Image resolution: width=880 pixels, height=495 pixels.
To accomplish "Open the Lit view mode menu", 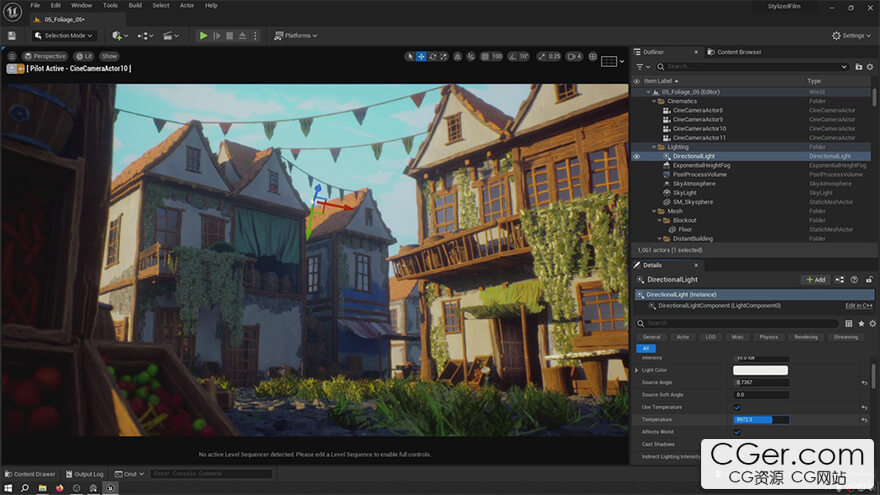I will point(84,56).
